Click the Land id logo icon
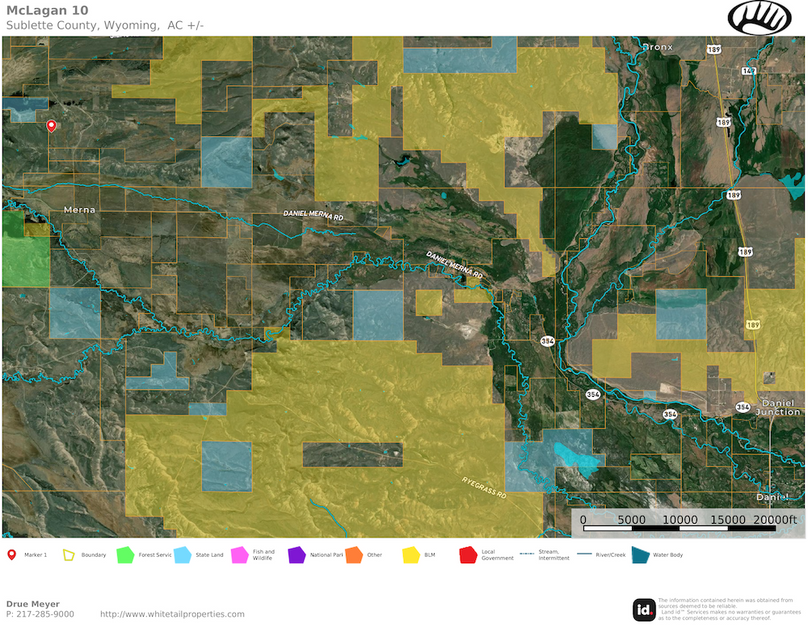The width and height of the screenshot is (808, 625). (644, 609)
